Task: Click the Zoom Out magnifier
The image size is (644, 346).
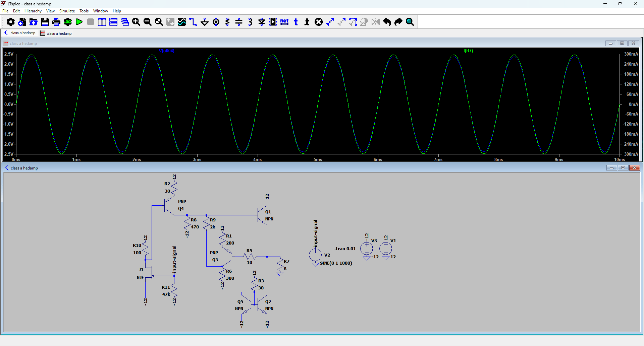Action: coord(148,22)
